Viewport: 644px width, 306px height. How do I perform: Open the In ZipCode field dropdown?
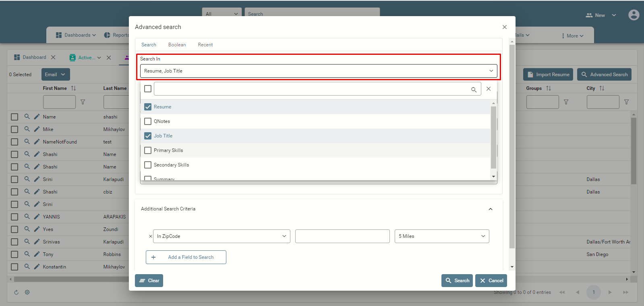[222, 236]
